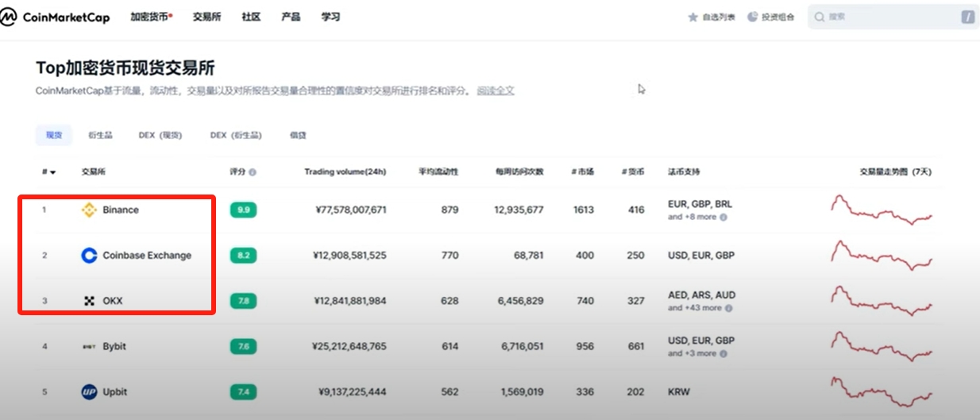Open the 交易所 menu
Image resolution: width=980 pixels, height=420 pixels.
pyautogui.click(x=206, y=17)
